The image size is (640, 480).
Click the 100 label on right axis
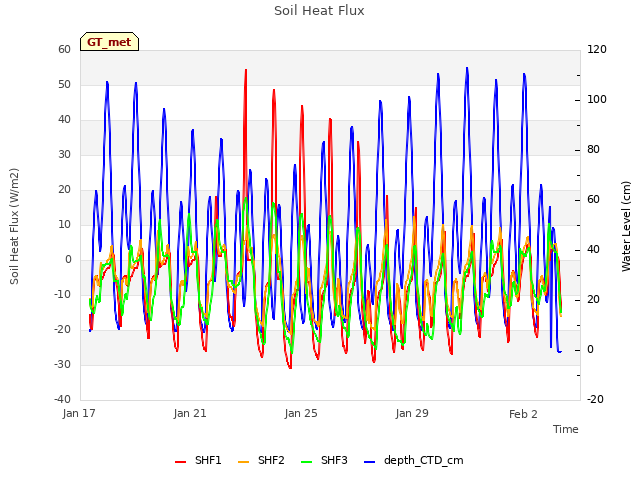pyautogui.click(x=597, y=100)
